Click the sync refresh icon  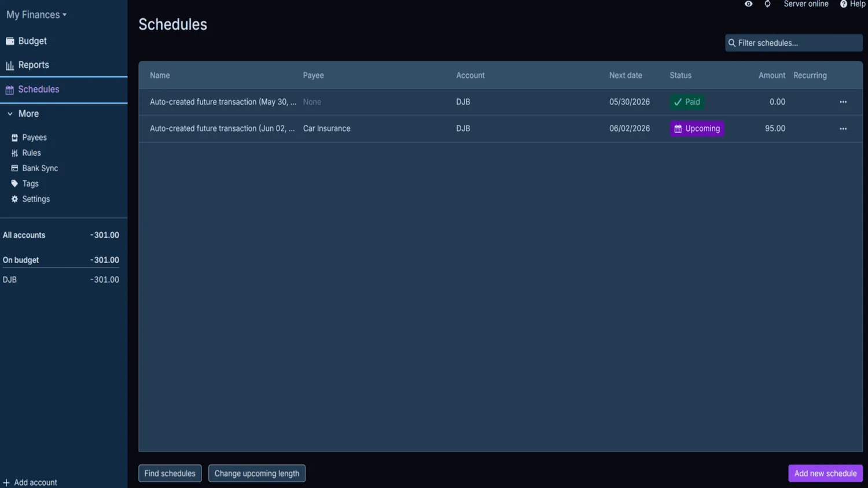click(767, 4)
